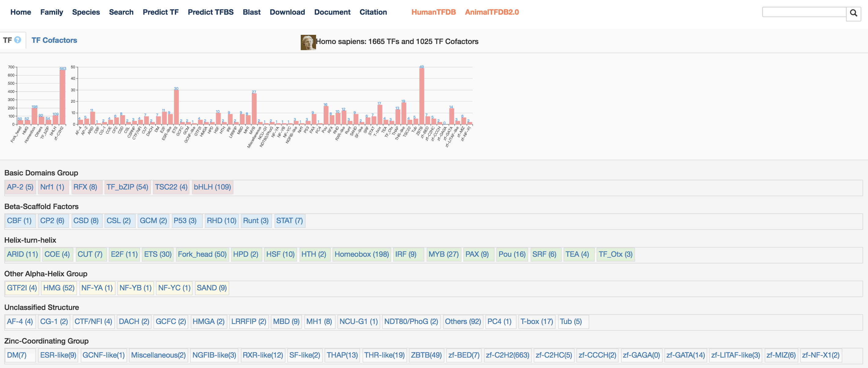Viewport: 868px width, 368px height.
Task: Open the Predict TFBS menu item
Action: (x=211, y=12)
